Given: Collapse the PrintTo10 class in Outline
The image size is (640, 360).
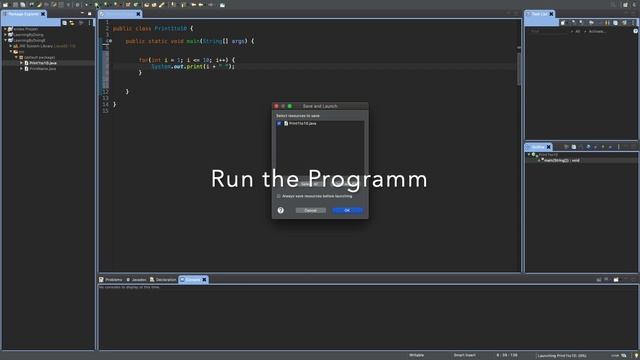Looking at the screenshot, I should point(529,155).
